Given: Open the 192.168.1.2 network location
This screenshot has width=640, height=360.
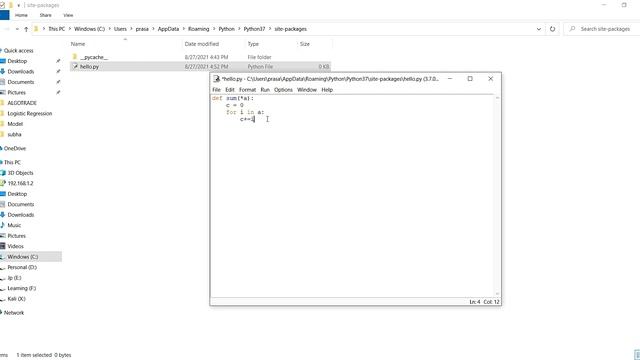Looking at the screenshot, I should click(20, 183).
